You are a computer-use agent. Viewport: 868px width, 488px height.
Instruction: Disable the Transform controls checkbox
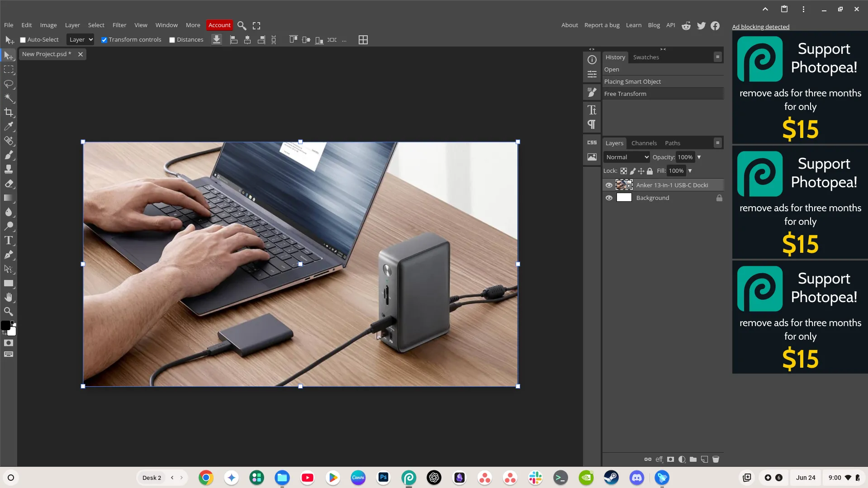click(x=104, y=40)
